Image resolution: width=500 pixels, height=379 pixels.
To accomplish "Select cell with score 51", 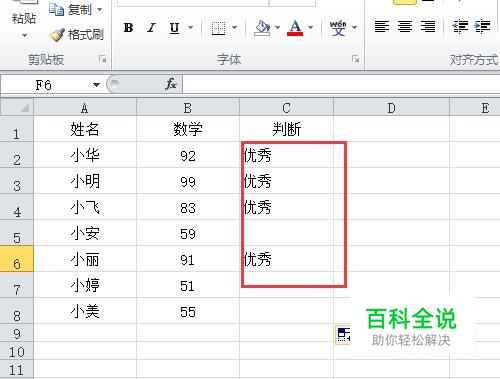I will tap(188, 285).
